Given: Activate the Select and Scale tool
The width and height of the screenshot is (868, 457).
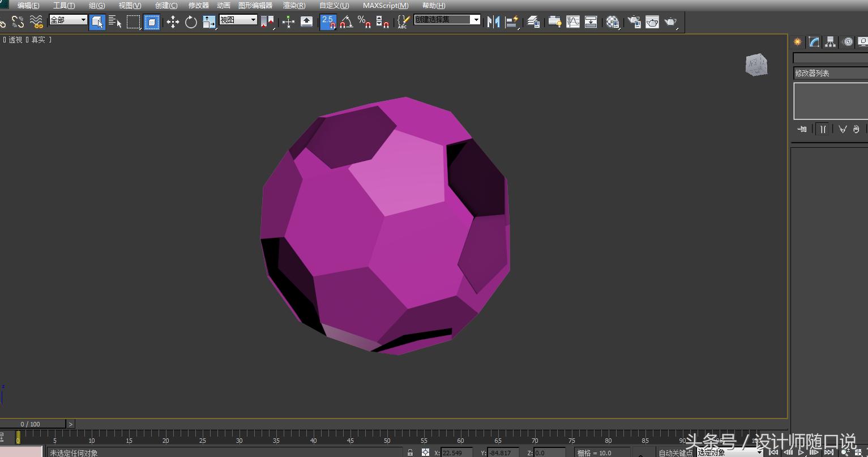Looking at the screenshot, I should 209,22.
